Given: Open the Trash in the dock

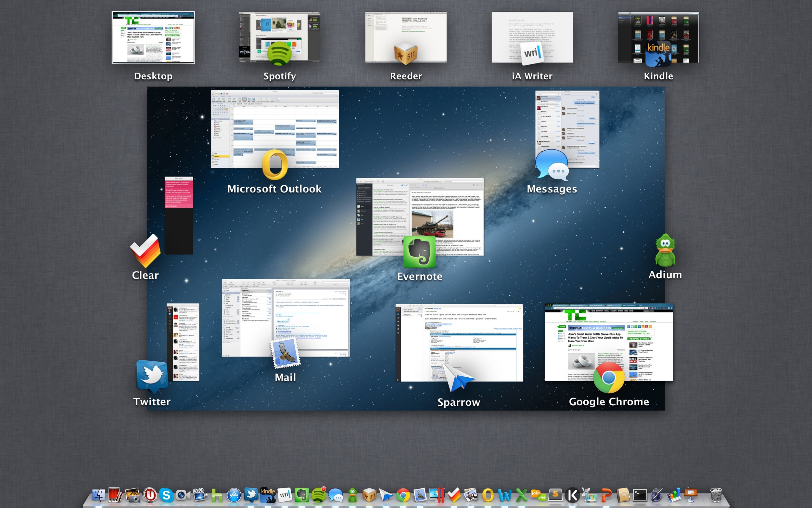Looking at the screenshot, I should tap(716, 495).
